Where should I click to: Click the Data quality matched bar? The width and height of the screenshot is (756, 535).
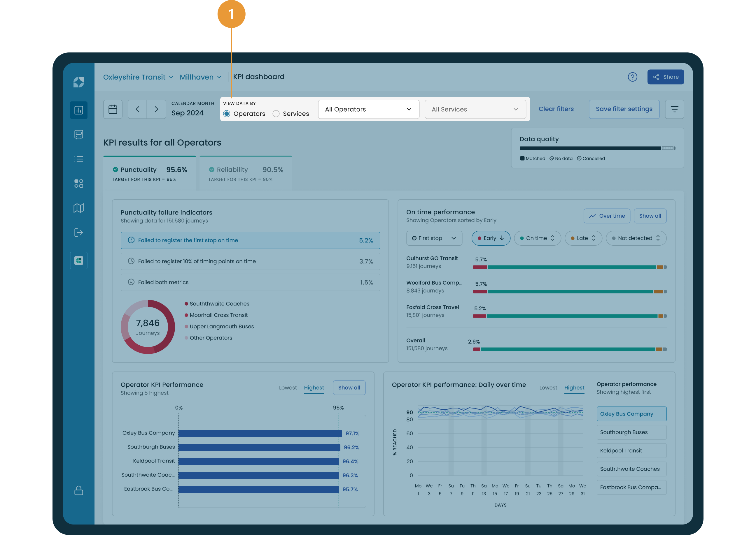590,148
